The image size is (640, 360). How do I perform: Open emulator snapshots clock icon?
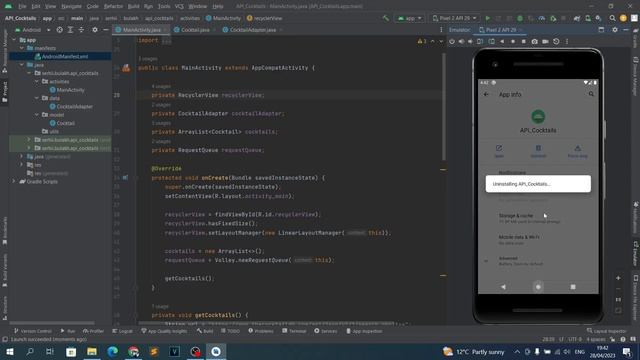556,42
